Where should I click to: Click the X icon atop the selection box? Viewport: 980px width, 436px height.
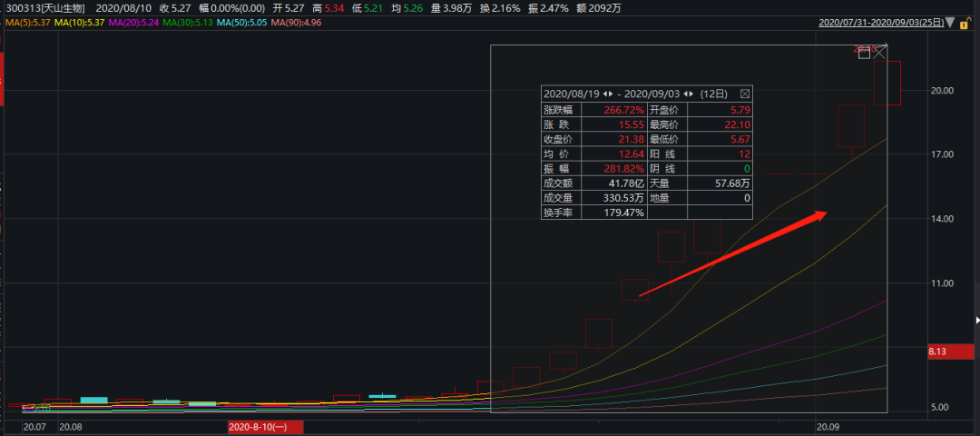click(x=879, y=53)
